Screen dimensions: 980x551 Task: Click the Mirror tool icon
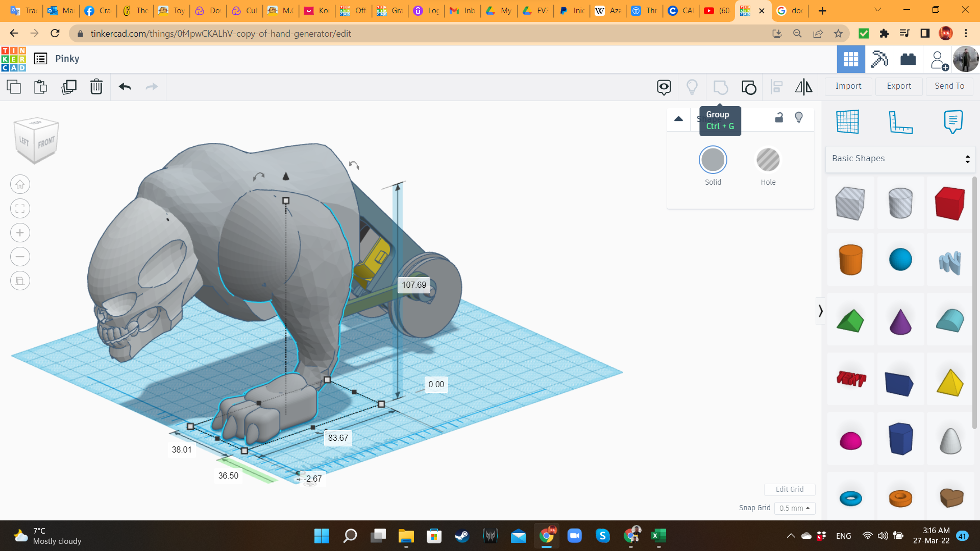(803, 87)
